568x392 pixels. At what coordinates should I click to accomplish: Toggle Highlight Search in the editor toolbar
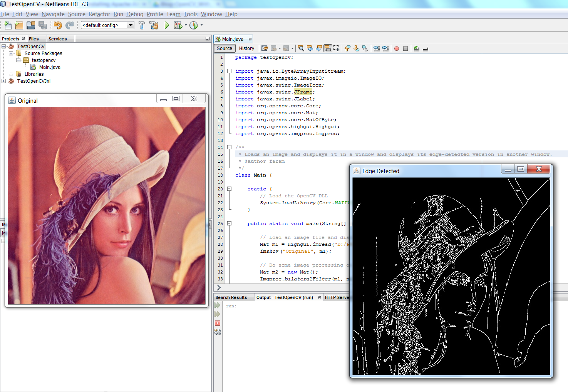click(328, 48)
